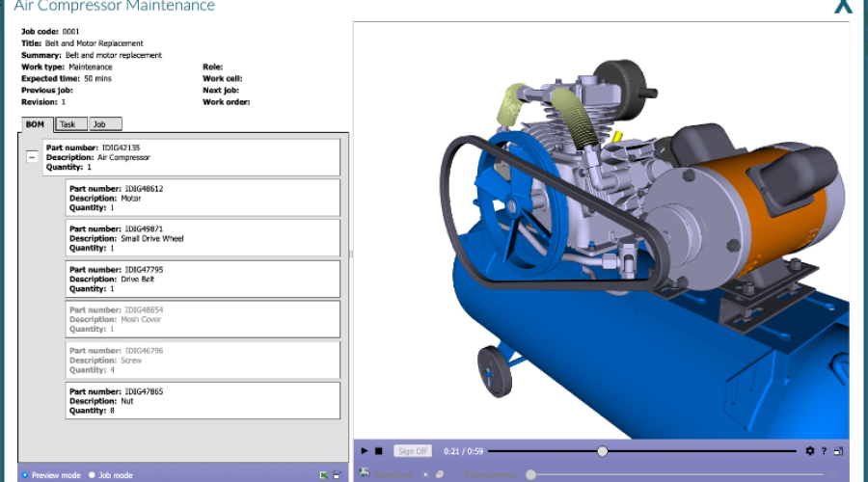Image resolution: width=868 pixels, height=482 pixels.
Task: Click the save icon in left panel footer
Action: tap(337, 475)
